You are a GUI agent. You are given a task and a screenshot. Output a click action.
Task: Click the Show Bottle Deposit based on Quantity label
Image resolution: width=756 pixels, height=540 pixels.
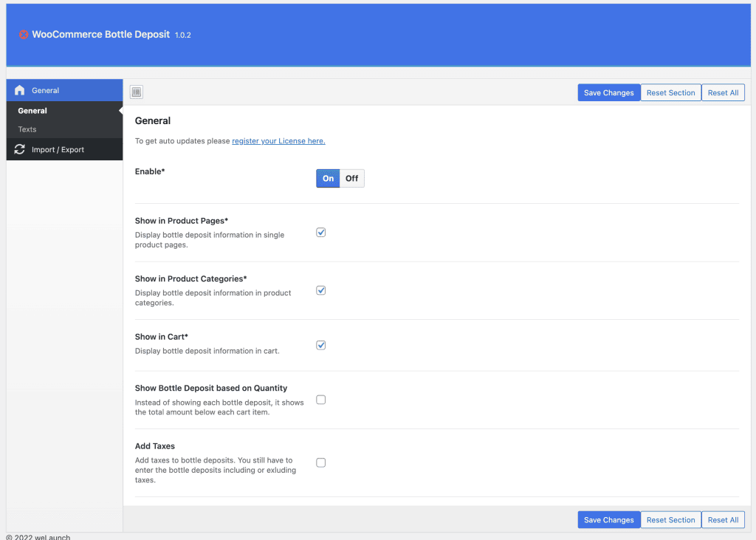coord(211,388)
